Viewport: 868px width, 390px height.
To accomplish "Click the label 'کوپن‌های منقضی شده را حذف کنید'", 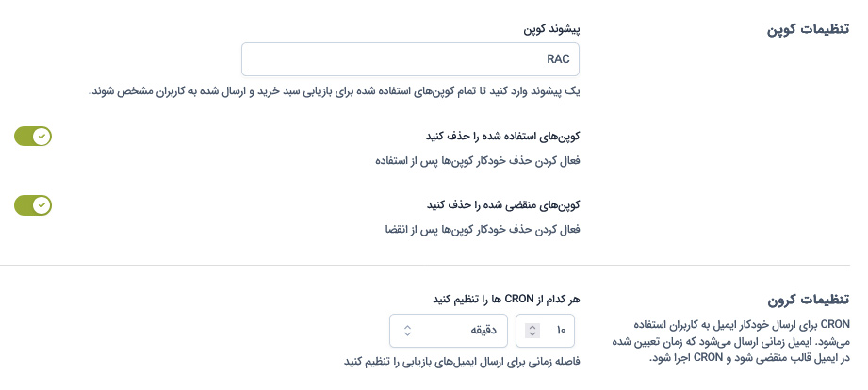I will (x=503, y=205).
